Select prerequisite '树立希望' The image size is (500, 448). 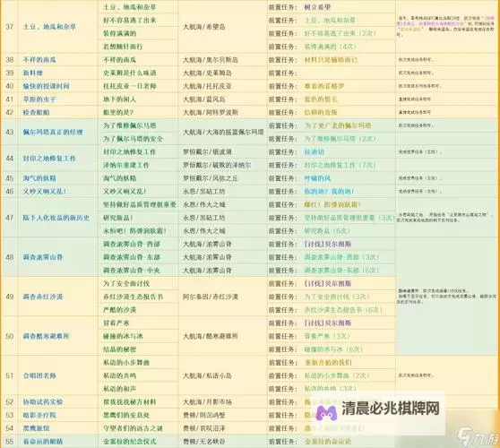tap(317, 7)
